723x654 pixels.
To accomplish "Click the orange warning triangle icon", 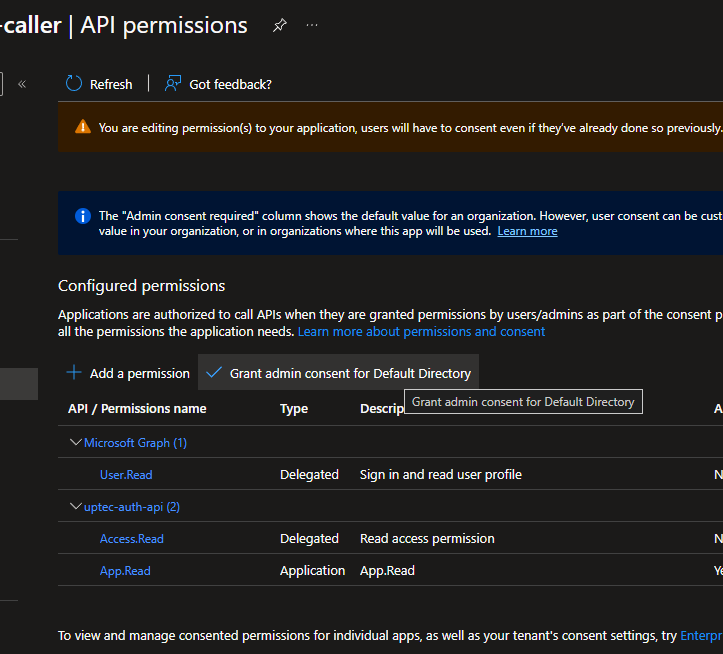I will coord(82,127).
